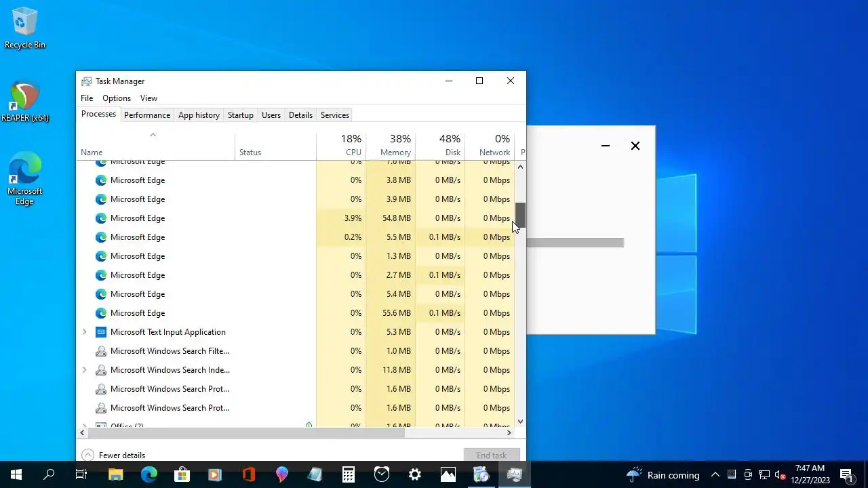This screenshot has height=488, width=868.
Task: Click the 11.8 MB memory cell
Action: coord(391,370)
